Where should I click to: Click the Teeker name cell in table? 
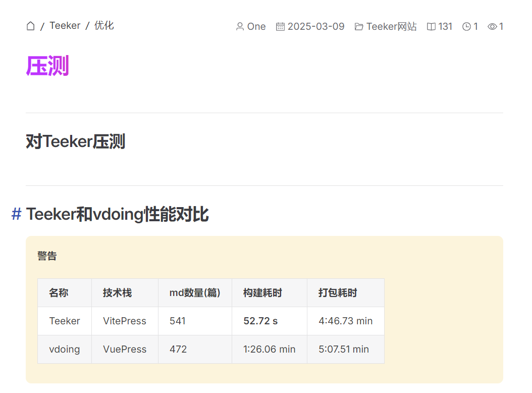tap(65, 321)
